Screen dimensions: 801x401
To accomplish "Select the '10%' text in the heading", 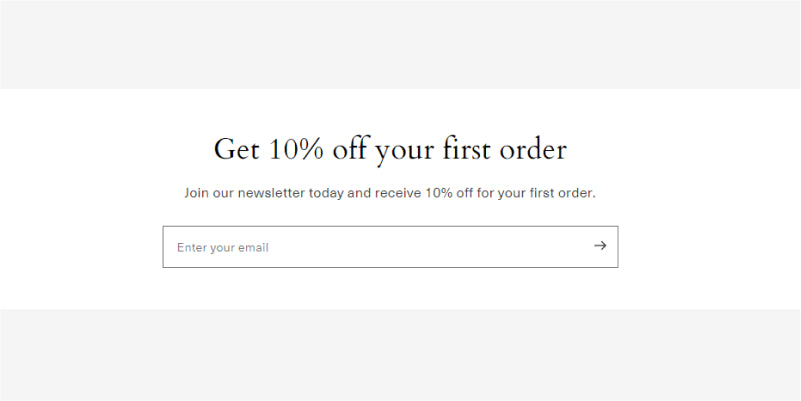I will click(296, 150).
